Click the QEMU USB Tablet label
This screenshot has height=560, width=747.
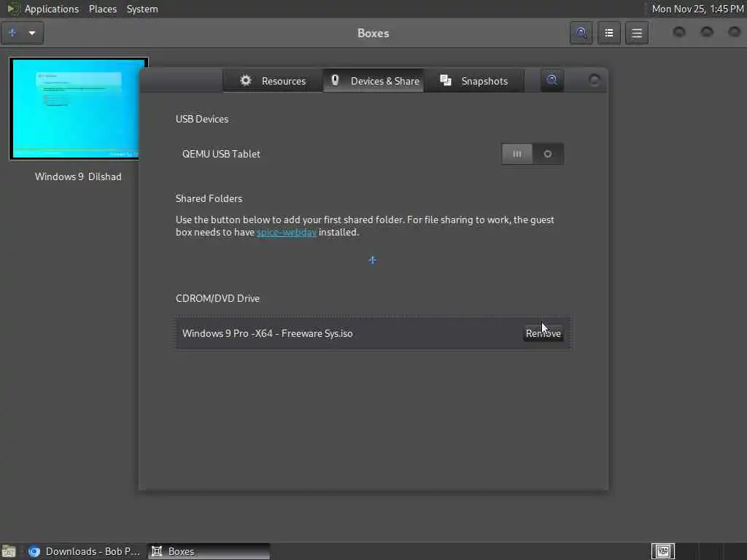[x=221, y=154]
